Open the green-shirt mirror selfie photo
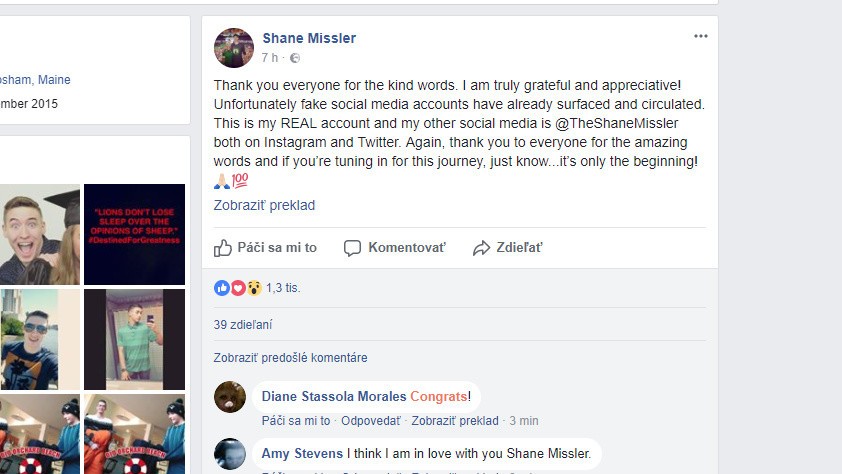842x474 pixels. pos(134,339)
